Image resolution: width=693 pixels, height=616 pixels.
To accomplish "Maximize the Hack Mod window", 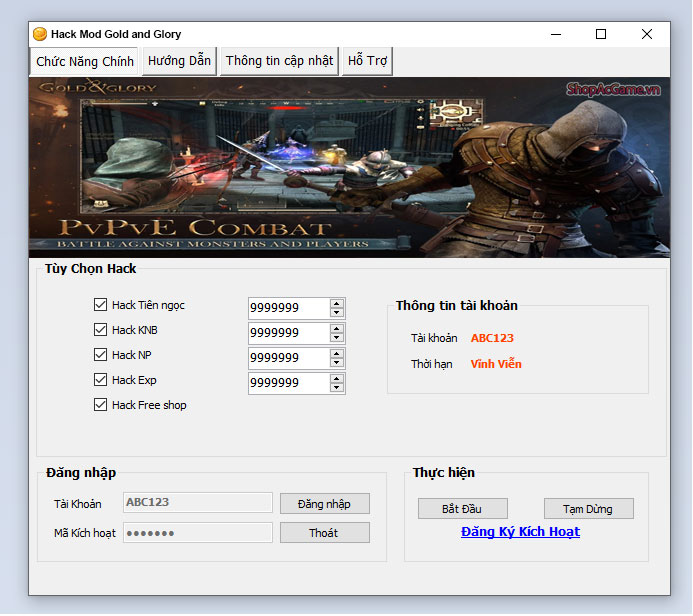I will [x=601, y=34].
